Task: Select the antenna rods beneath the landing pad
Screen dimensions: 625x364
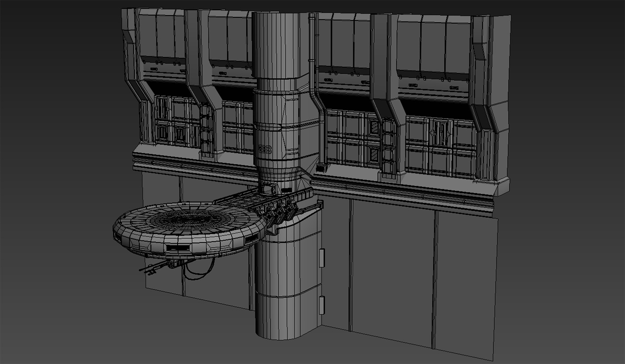Action: click(154, 268)
